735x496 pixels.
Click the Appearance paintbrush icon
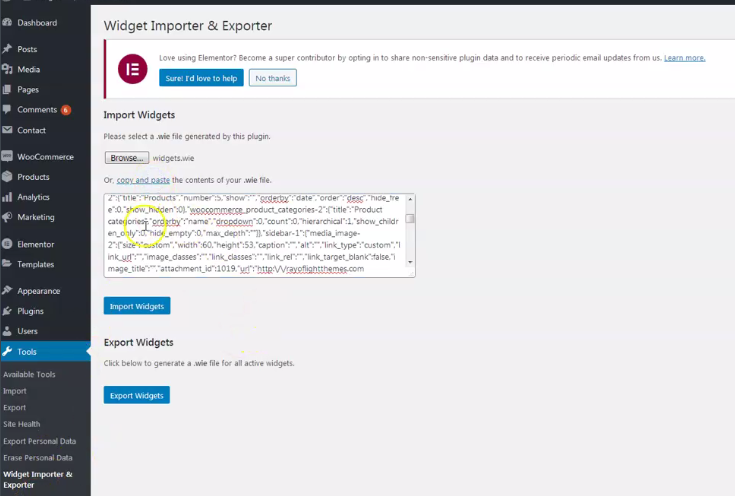8,291
